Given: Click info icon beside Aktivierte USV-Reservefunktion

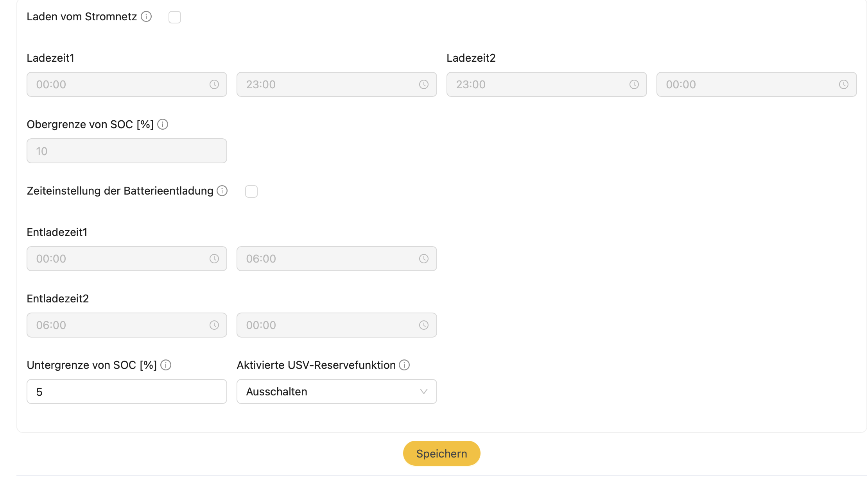Looking at the screenshot, I should tap(404, 365).
